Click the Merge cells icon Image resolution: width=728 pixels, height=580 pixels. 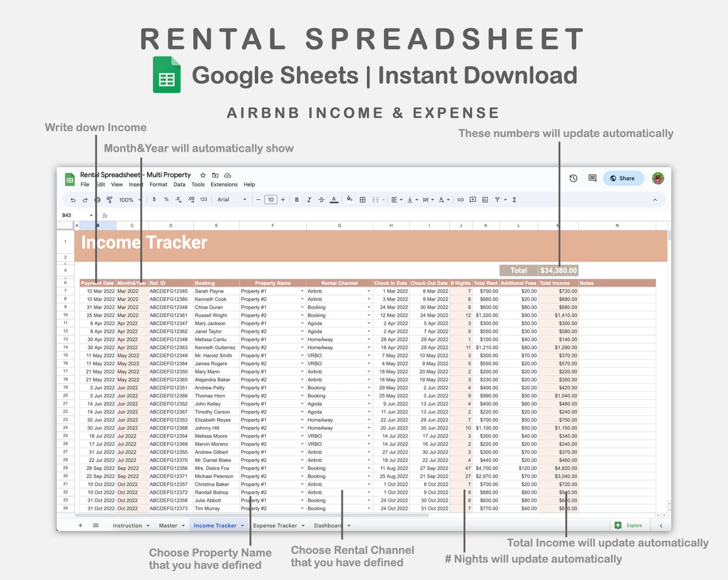click(x=376, y=199)
